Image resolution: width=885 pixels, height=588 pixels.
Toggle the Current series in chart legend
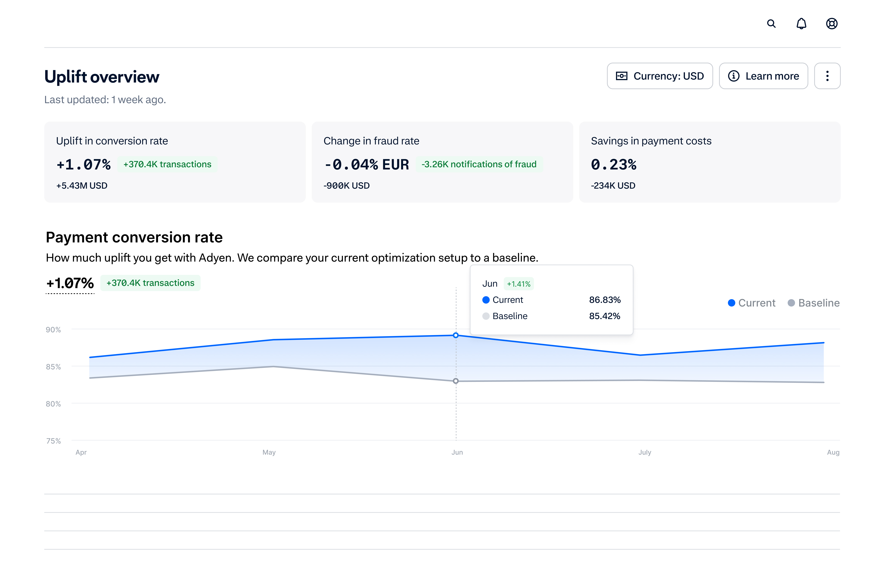[x=751, y=303]
